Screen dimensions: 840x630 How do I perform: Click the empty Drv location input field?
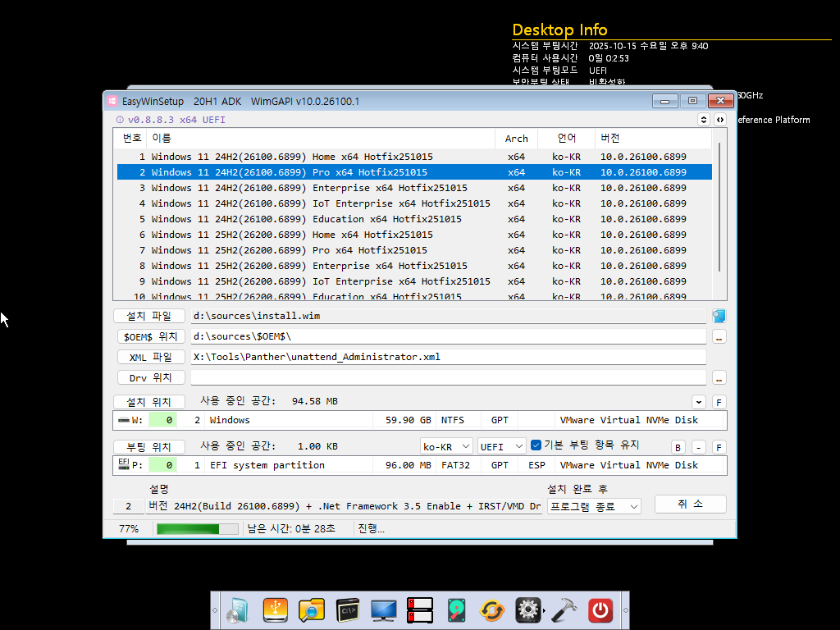(x=449, y=377)
